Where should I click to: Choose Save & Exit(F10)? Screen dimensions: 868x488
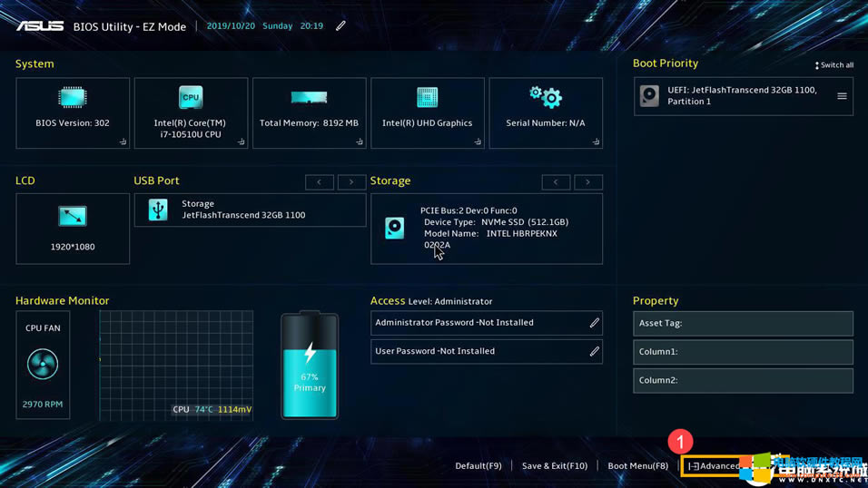coord(555,466)
